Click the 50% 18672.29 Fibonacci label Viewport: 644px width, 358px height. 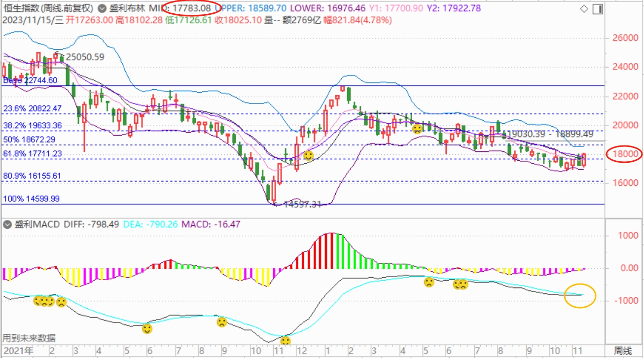[30, 140]
